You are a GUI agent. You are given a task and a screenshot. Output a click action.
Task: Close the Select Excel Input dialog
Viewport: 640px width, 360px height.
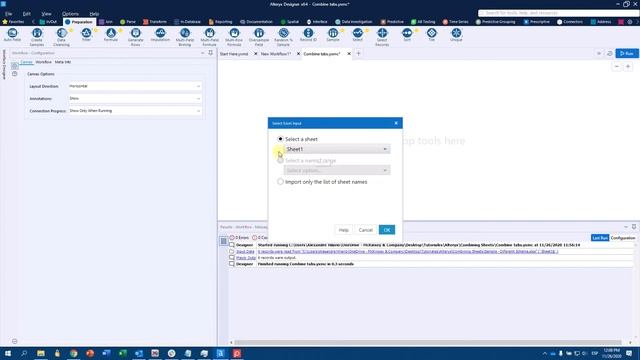pyautogui.click(x=396, y=123)
